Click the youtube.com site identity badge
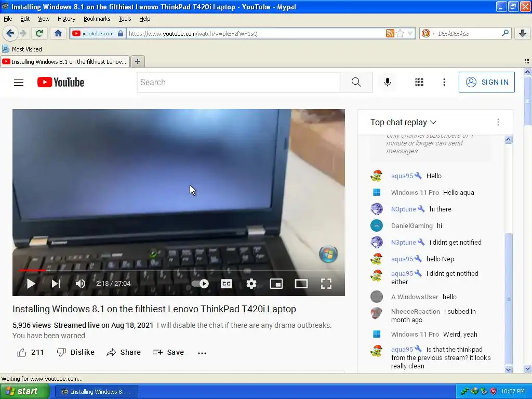Screen dimensions: 532x399 (98, 33)
